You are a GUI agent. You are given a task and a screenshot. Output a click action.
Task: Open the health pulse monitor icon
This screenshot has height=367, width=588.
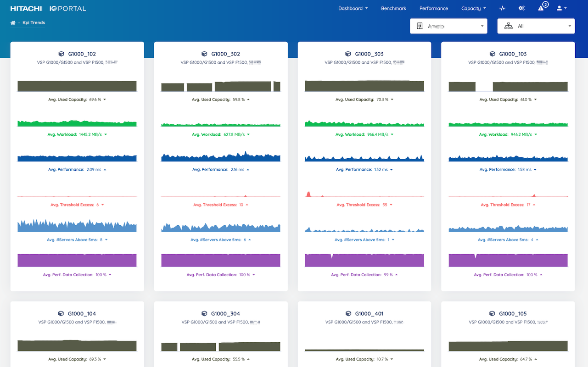click(x=503, y=8)
